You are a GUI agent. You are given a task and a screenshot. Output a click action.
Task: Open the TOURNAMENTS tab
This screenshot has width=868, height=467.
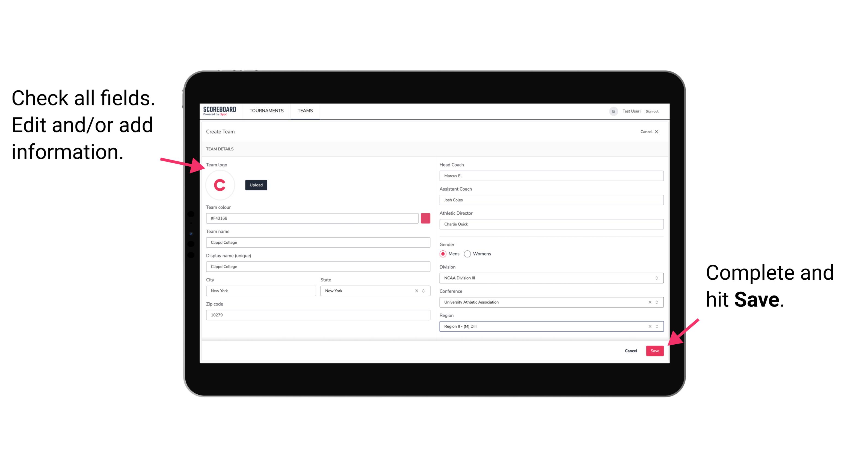pos(266,111)
